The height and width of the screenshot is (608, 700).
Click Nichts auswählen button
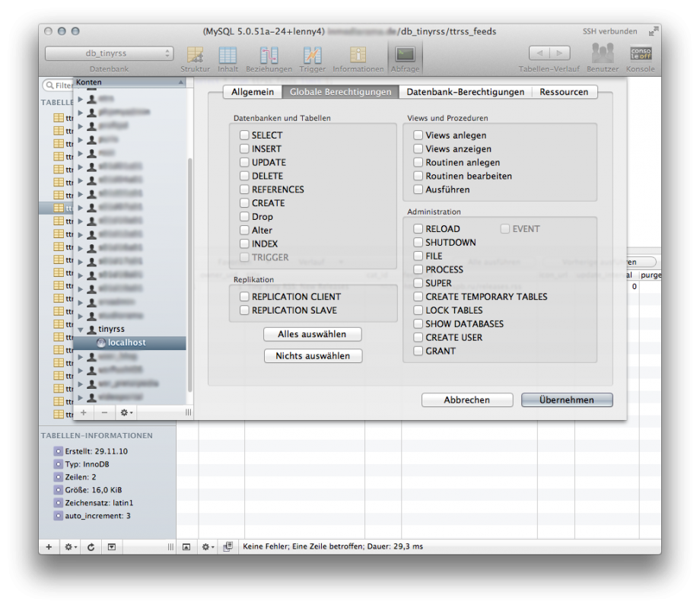[x=313, y=356]
